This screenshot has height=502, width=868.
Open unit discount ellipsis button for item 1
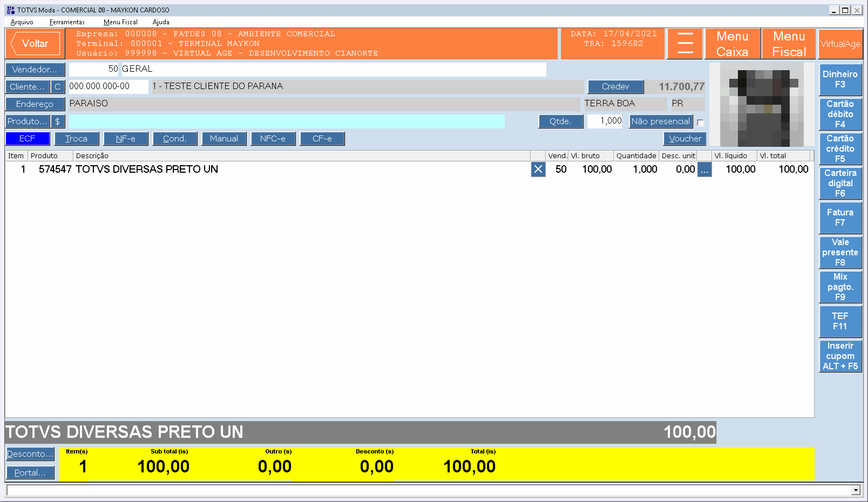click(x=704, y=169)
